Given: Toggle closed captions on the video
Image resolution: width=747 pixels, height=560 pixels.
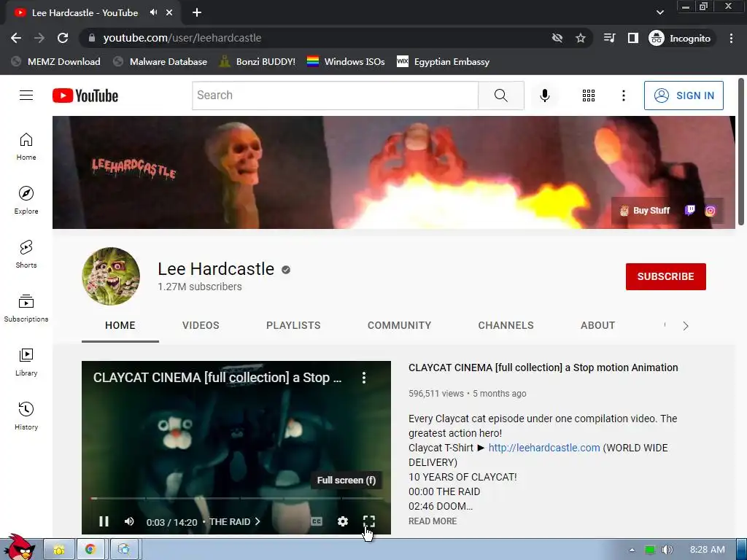Looking at the screenshot, I should pyautogui.click(x=317, y=521).
